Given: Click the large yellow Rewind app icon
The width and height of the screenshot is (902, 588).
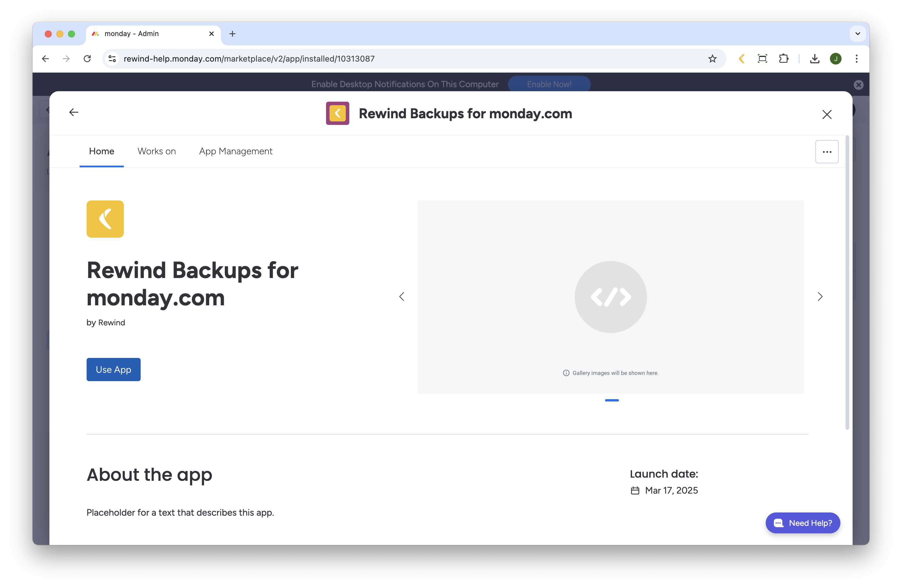Looking at the screenshot, I should [105, 219].
